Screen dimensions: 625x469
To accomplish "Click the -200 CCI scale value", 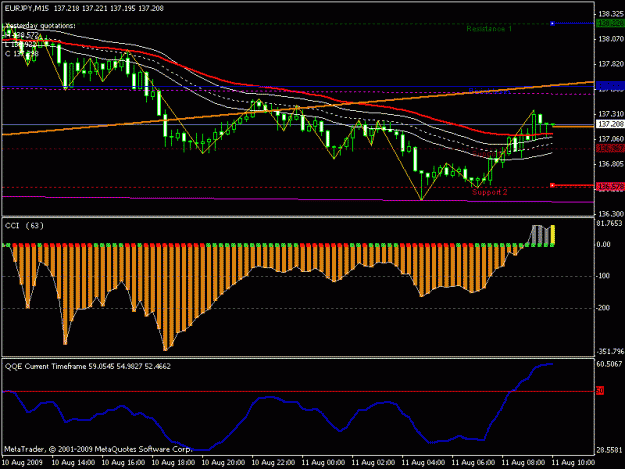I will 604,308.
